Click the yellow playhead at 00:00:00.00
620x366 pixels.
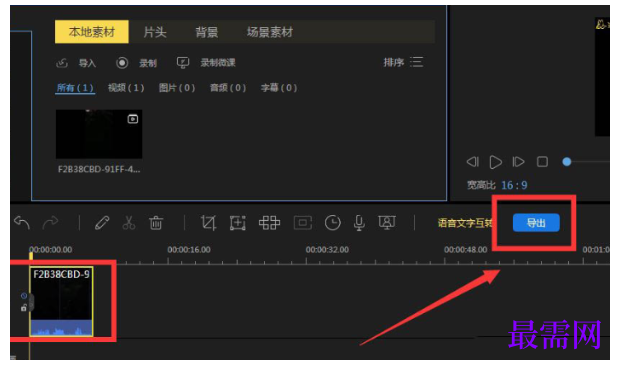click(x=31, y=256)
